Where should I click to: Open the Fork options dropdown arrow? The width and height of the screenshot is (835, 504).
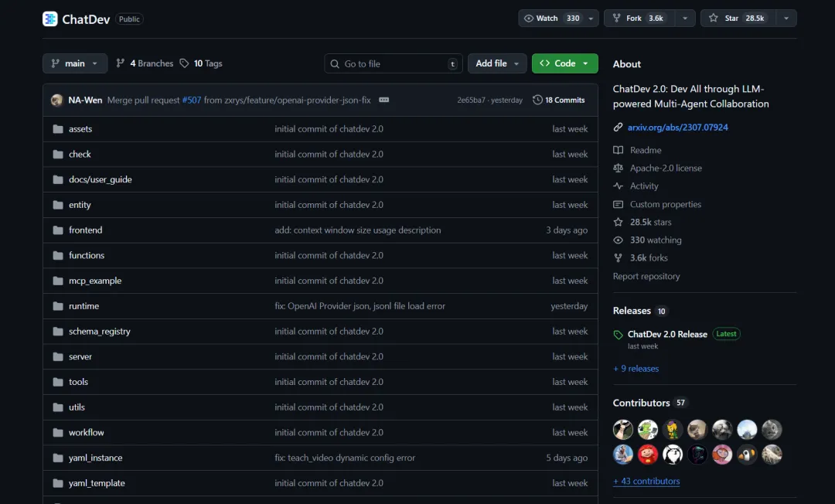pyautogui.click(x=685, y=18)
